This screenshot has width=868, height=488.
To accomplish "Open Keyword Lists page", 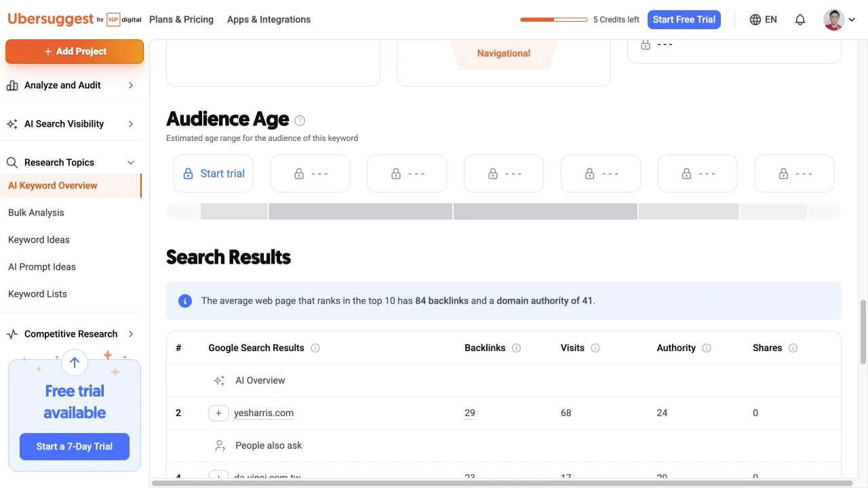I will tap(37, 294).
